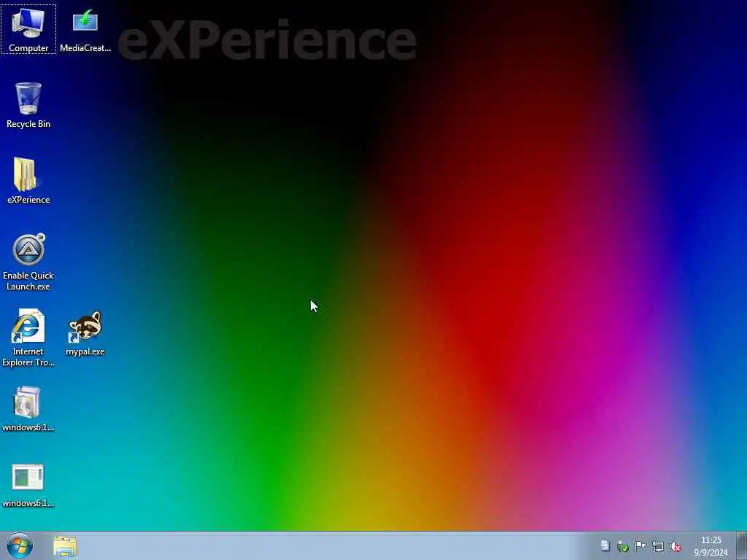Select the mypal.exe raccoon shortcut

pyautogui.click(x=85, y=332)
